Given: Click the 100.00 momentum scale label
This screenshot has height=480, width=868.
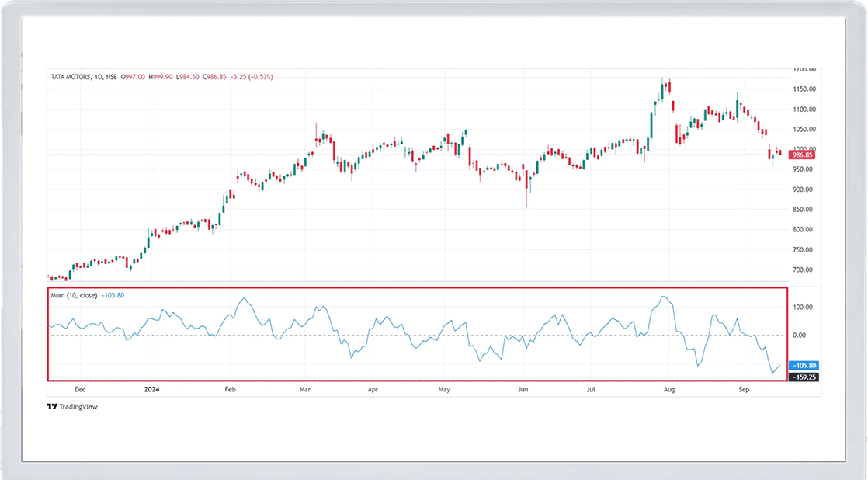Looking at the screenshot, I should [x=803, y=308].
